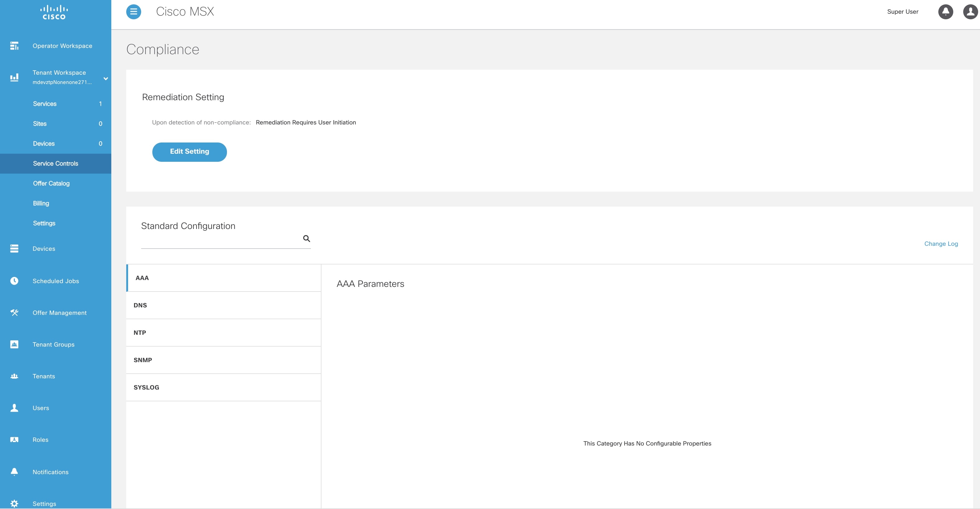Image resolution: width=980 pixels, height=509 pixels.
Task: Select the DNS configuration category
Action: 224,305
